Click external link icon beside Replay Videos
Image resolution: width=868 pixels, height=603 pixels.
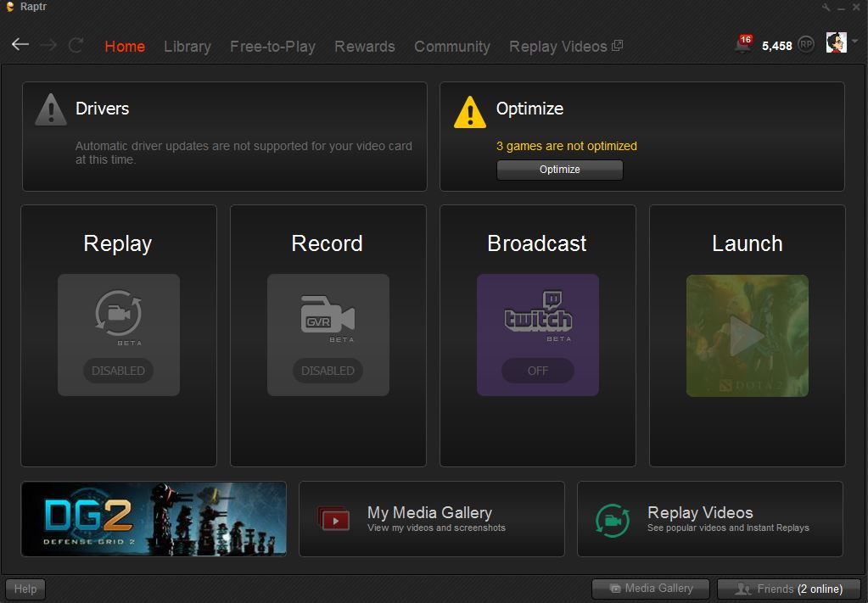(x=617, y=46)
